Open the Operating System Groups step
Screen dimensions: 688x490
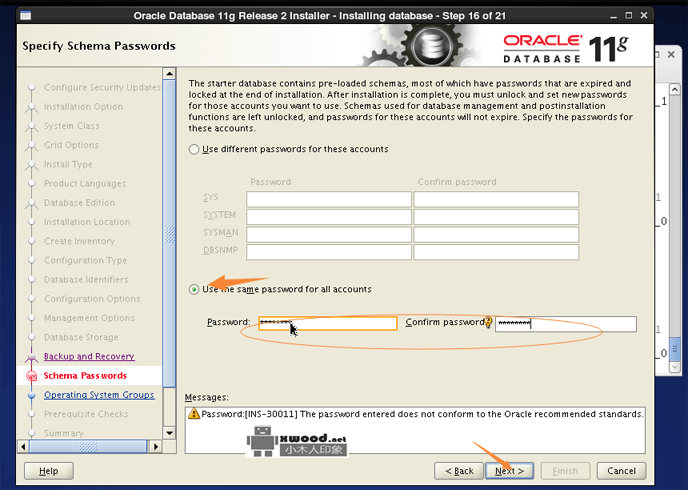(x=98, y=395)
